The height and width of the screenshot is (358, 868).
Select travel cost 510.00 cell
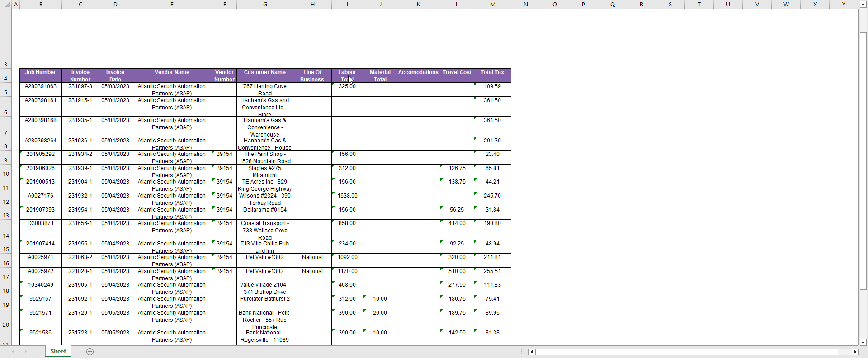point(457,274)
